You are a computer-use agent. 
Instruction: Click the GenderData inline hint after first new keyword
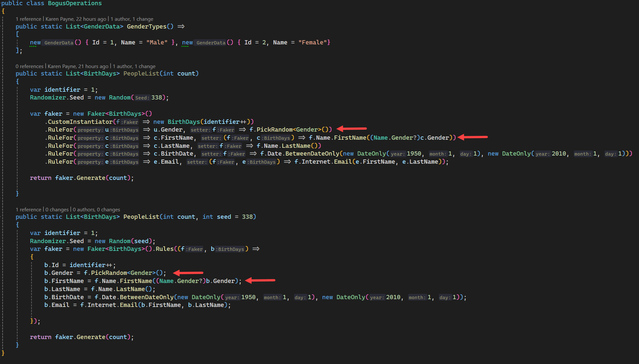(x=59, y=42)
